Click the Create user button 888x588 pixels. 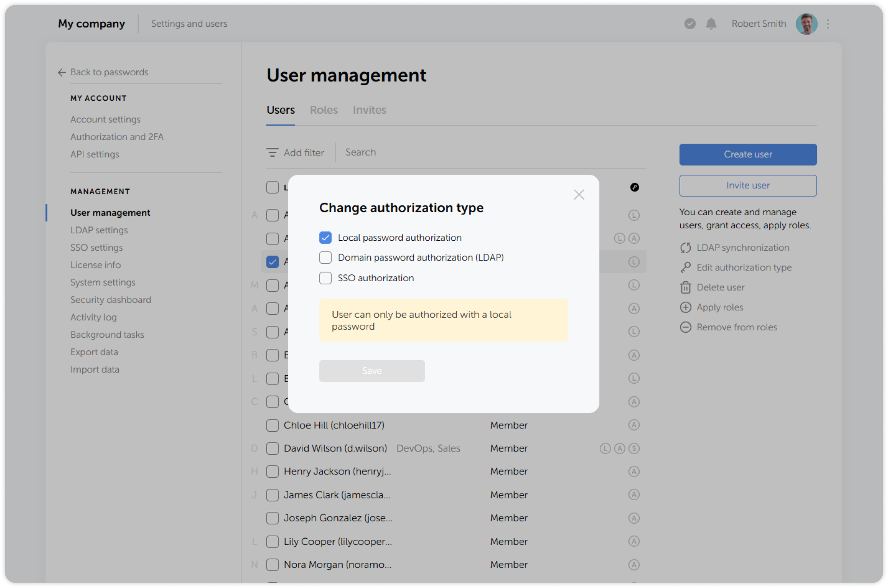pos(748,154)
